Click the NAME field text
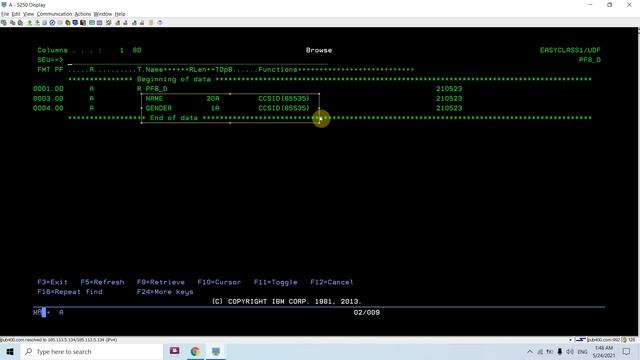Viewport: 640px width, 360px height. (x=154, y=98)
